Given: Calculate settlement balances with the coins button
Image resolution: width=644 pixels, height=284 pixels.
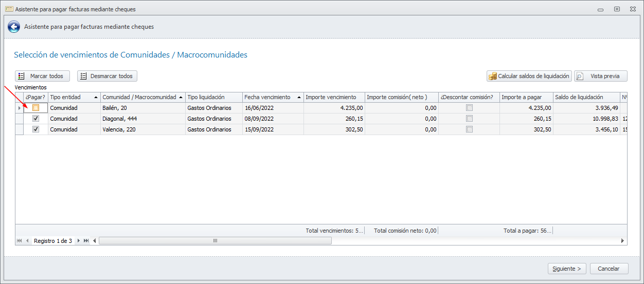Looking at the screenshot, I should pos(529,76).
